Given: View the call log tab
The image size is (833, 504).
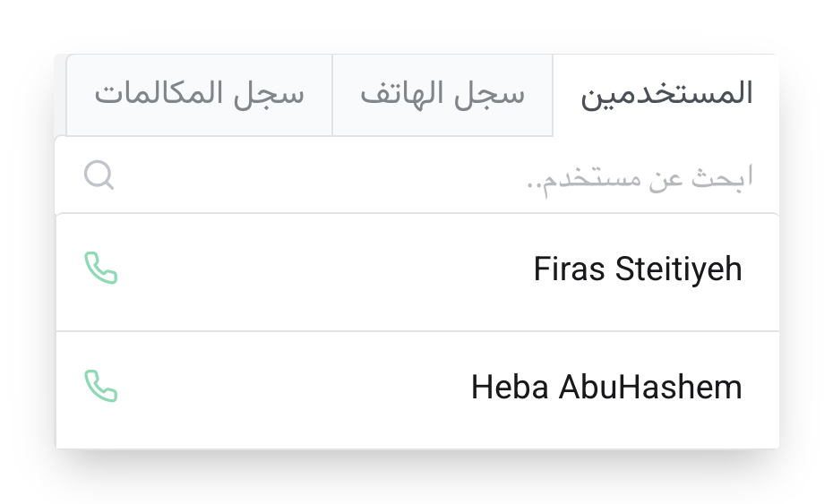Looking at the screenshot, I should point(199,95).
